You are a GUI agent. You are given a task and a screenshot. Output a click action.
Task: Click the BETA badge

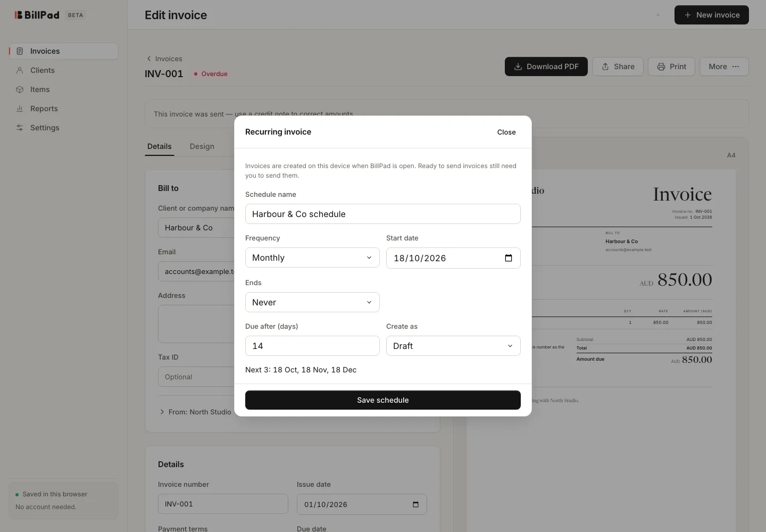76,15
